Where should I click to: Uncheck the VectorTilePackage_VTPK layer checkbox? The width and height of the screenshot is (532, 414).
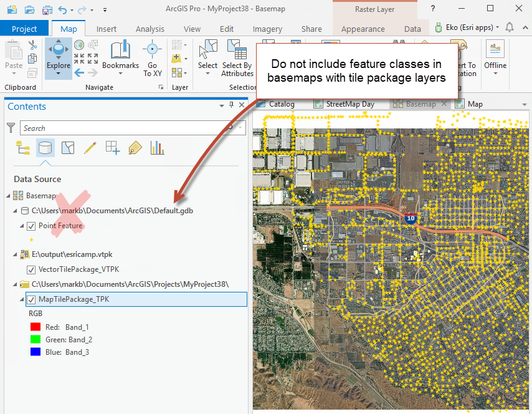(31, 270)
